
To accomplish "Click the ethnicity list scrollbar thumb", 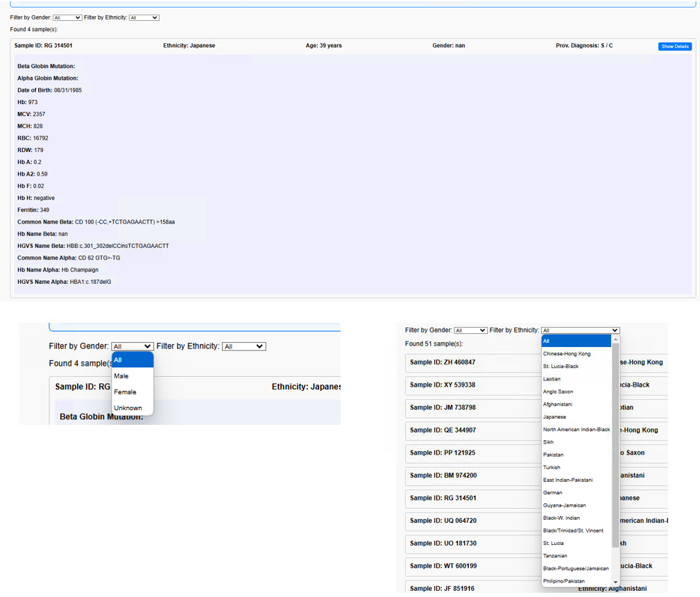I will 615,446.
